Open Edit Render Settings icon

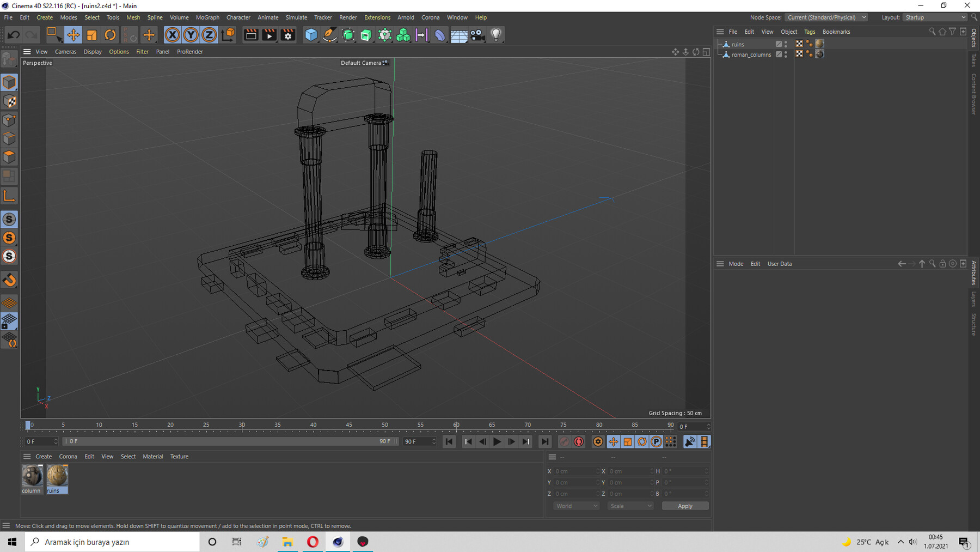coord(288,35)
